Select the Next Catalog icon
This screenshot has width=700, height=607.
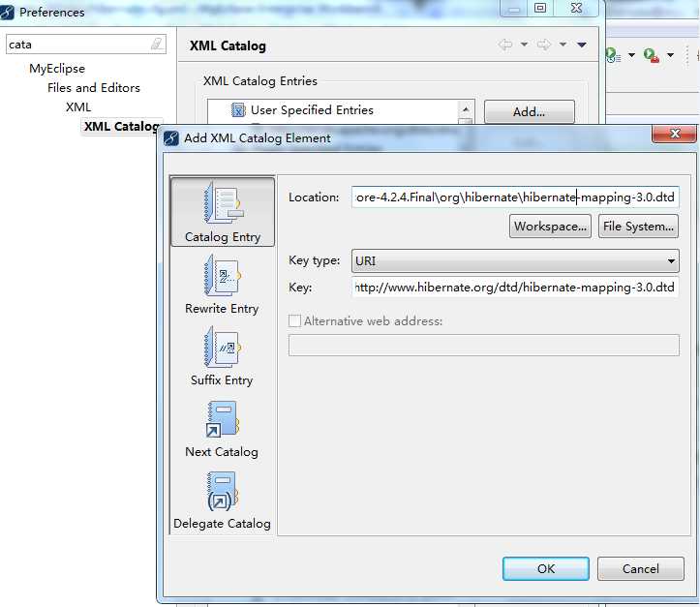coord(223,419)
